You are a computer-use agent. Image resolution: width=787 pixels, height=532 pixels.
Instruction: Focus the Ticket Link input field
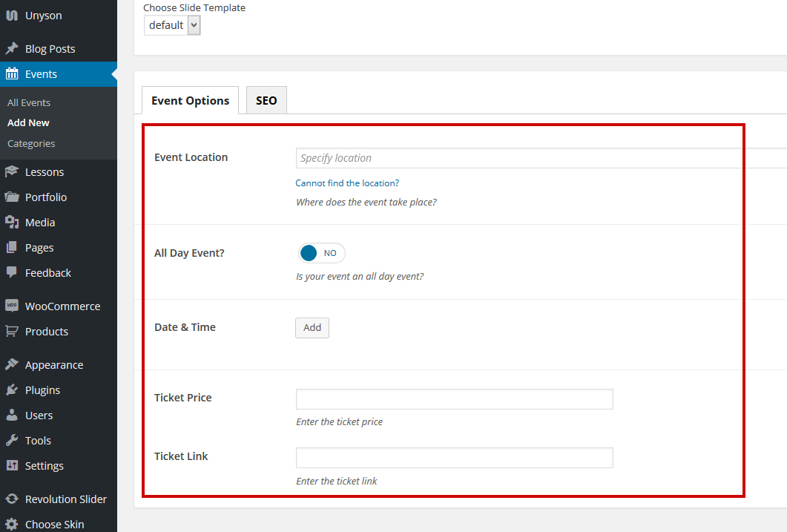click(x=454, y=458)
